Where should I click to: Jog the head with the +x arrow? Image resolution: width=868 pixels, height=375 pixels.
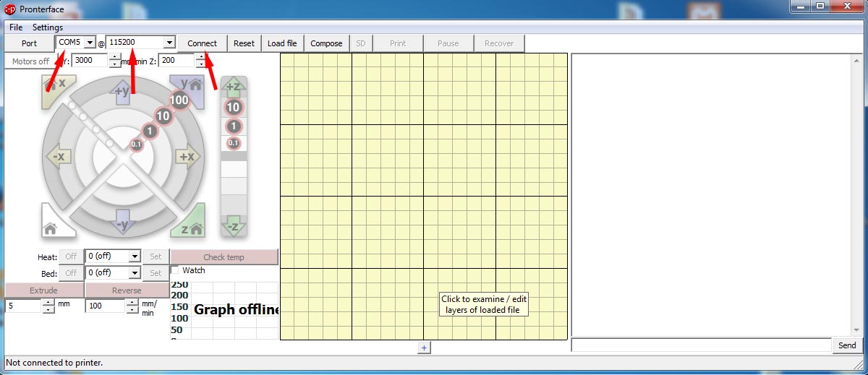[187, 156]
